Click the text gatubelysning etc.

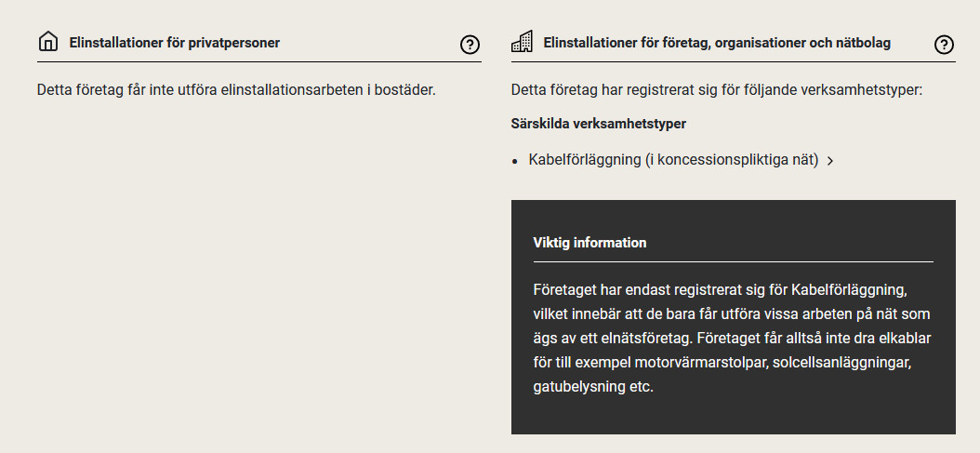pyautogui.click(x=593, y=385)
